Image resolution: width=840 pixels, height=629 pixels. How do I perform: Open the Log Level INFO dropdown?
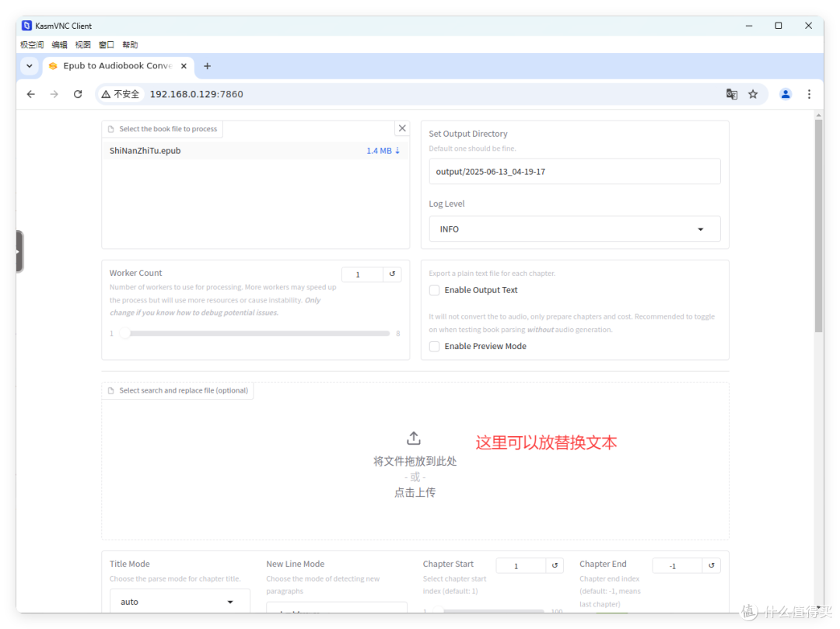click(574, 229)
